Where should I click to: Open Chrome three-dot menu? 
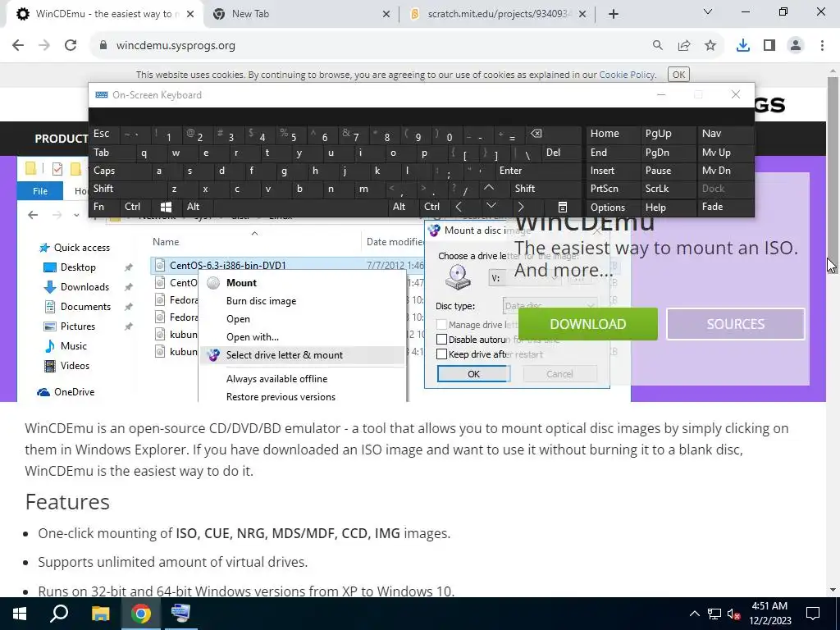822,46
